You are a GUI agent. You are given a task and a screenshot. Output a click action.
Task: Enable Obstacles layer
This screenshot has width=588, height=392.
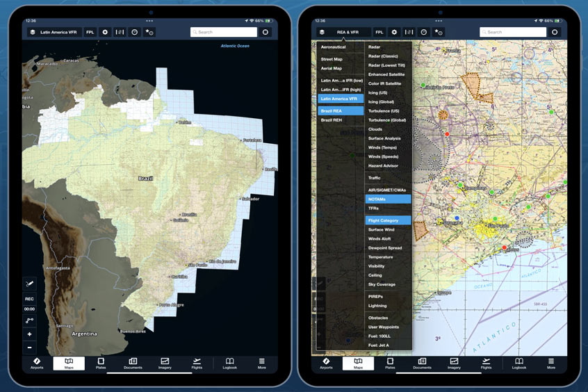(x=388, y=318)
